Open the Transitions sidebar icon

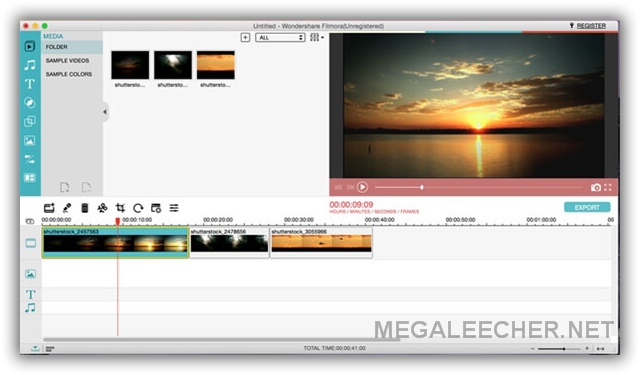click(30, 159)
